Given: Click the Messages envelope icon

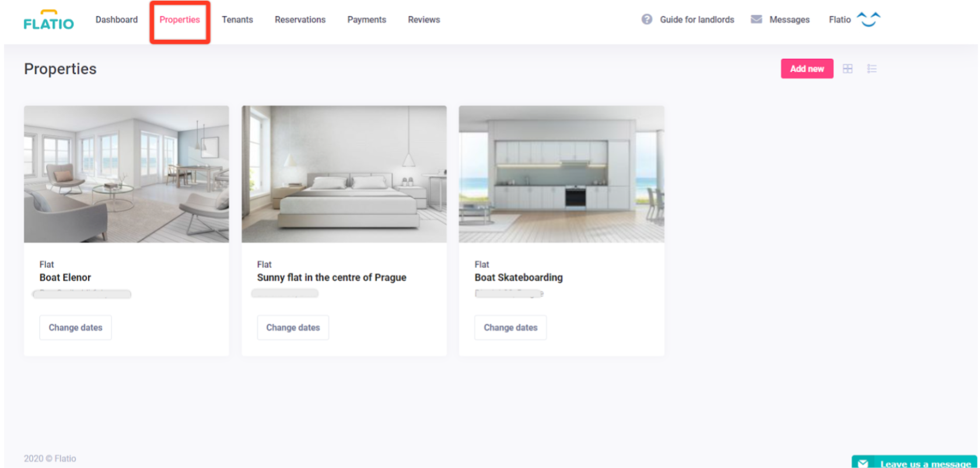Looking at the screenshot, I should (756, 19).
